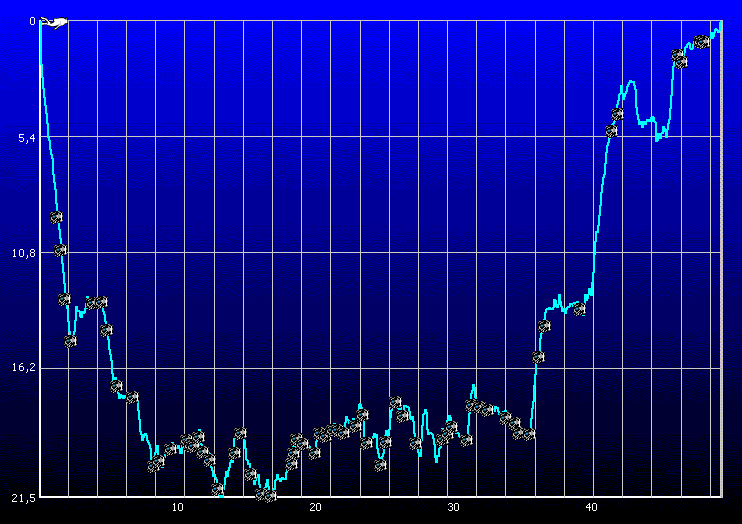Screen dimensions: 742x524
Task: Click the '16,2' depth axis label
Action: pos(24,367)
